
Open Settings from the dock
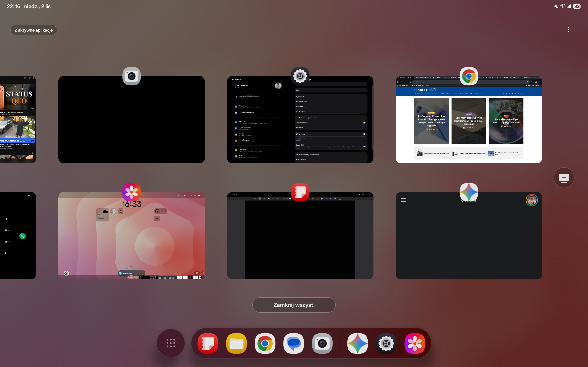386,343
